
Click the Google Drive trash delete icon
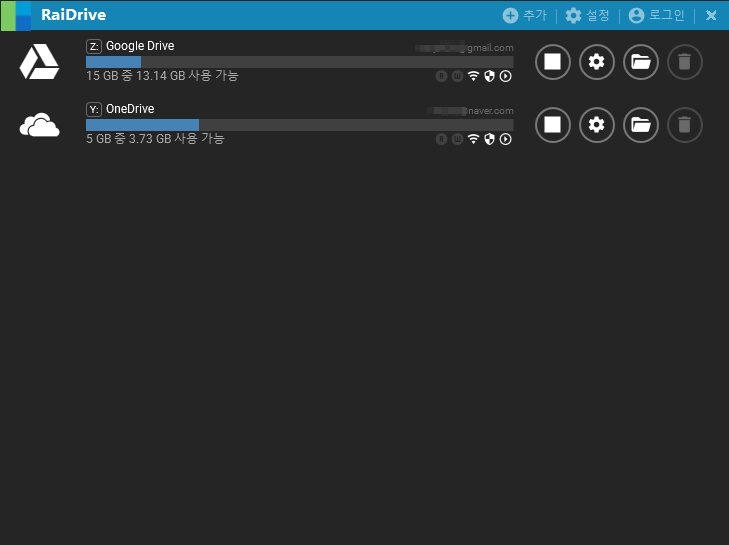click(684, 61)
